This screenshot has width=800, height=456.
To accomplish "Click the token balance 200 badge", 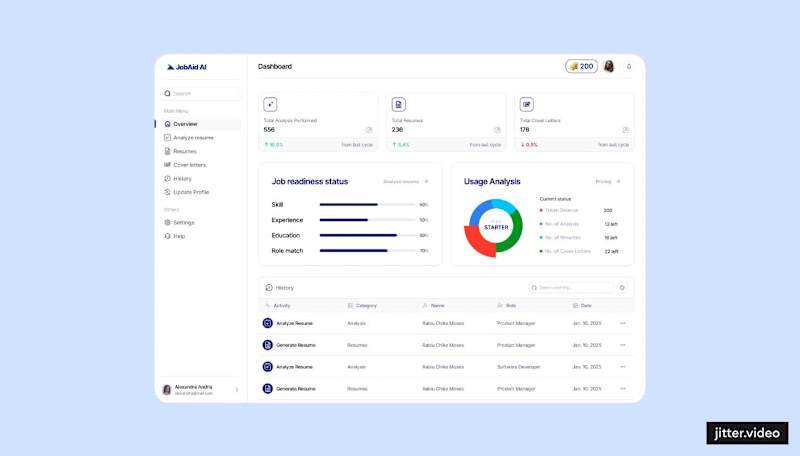I will click(x=581, y=66).
